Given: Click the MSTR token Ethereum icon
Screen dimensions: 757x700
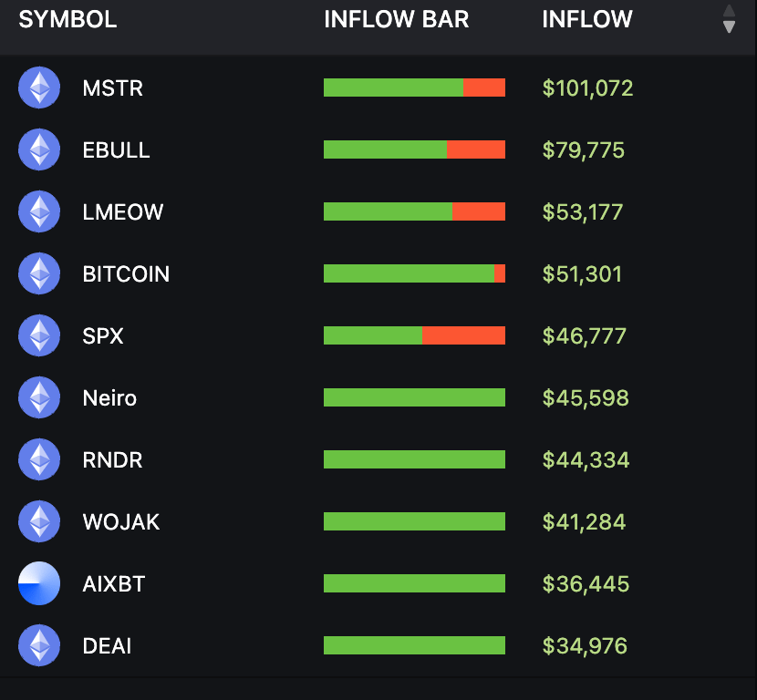Looking at the screenshot, I should click(39, 87).
